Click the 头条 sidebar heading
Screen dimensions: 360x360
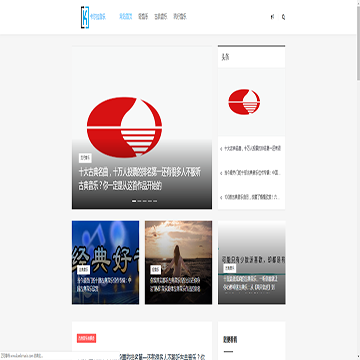[x=225, y=57]
